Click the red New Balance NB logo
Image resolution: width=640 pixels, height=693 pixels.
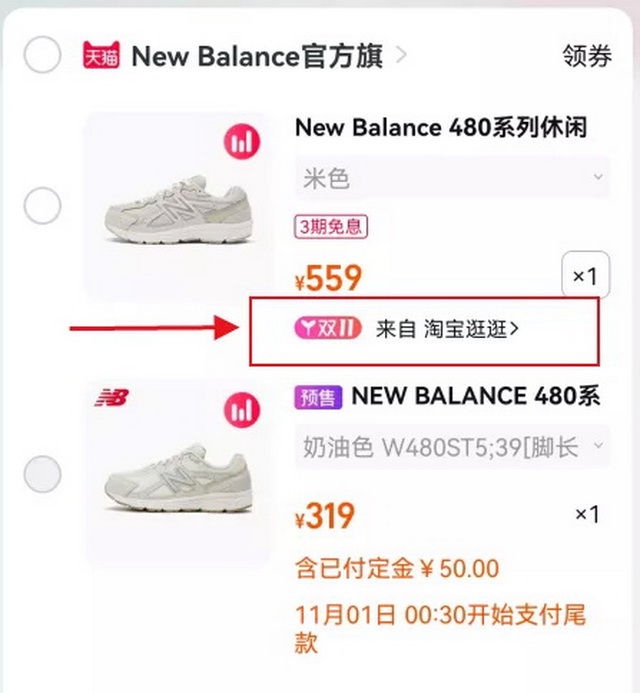coord(111,399)
